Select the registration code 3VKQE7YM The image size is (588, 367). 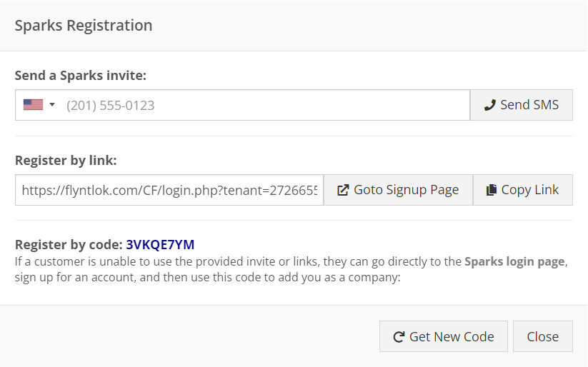160,244
